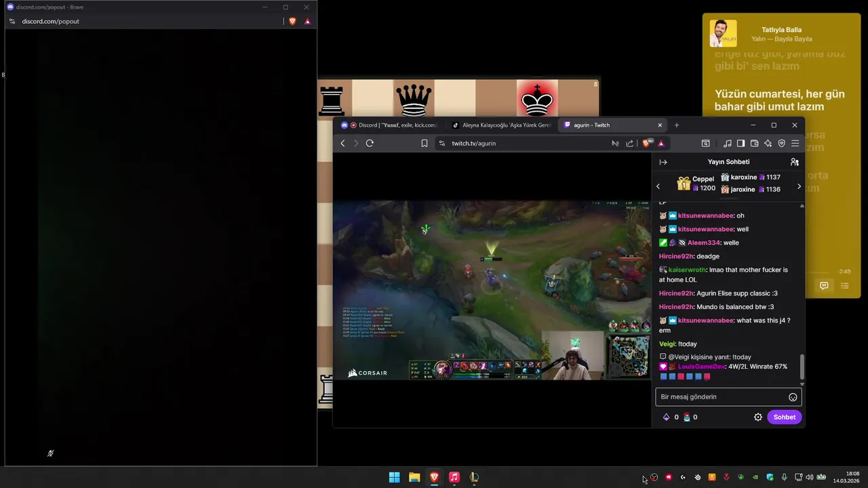Open a new tab with plus button
Image resolution: width=868 pixels, height=488 pixels.
tap(676, 125)
